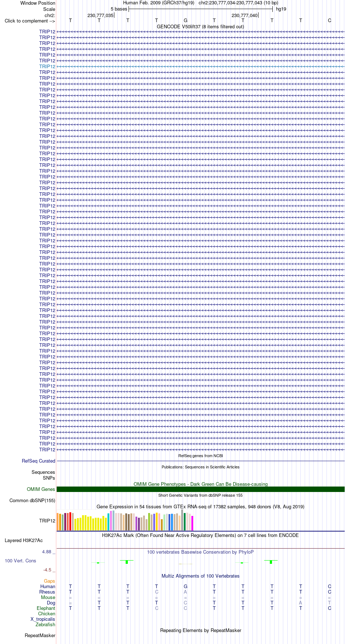Screen dimensions: 345x644
Task: Click the Human alignment row label
Action: click(x=48, y=586)
